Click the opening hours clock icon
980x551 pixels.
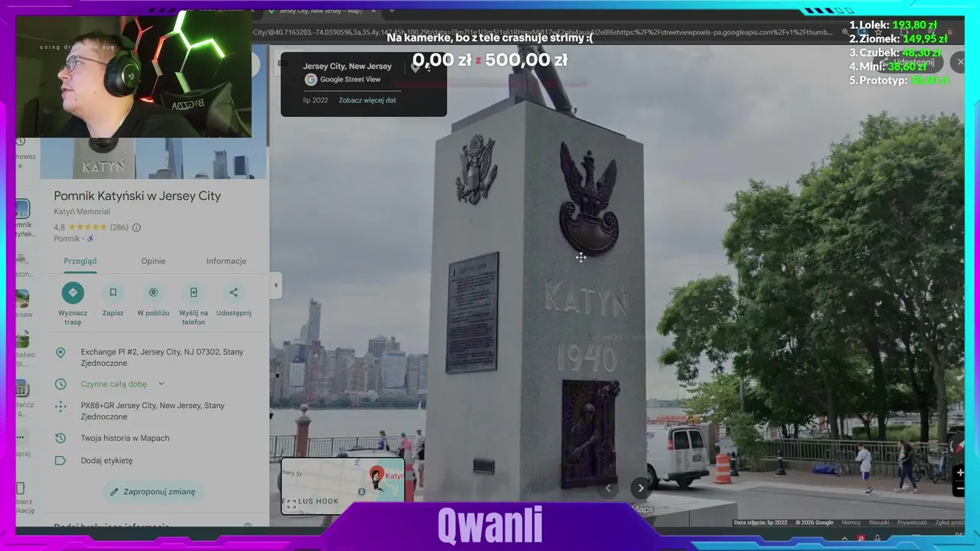pyautogui.click(x=60, y=384)
